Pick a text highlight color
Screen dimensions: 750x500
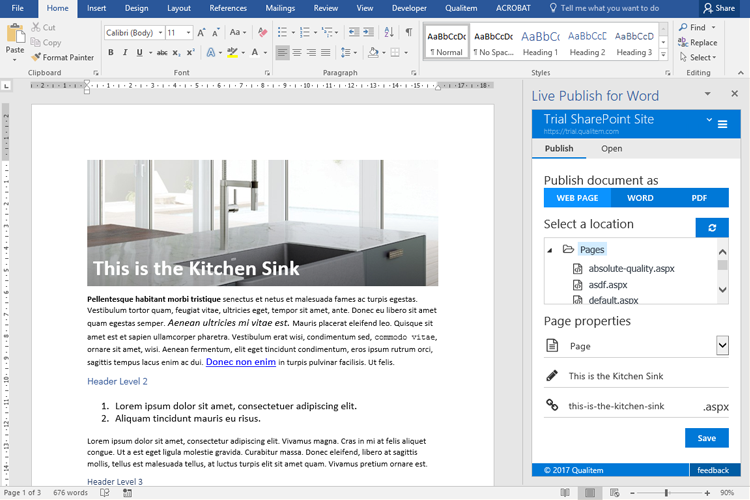pyautogui.click(x=232, y=53)
